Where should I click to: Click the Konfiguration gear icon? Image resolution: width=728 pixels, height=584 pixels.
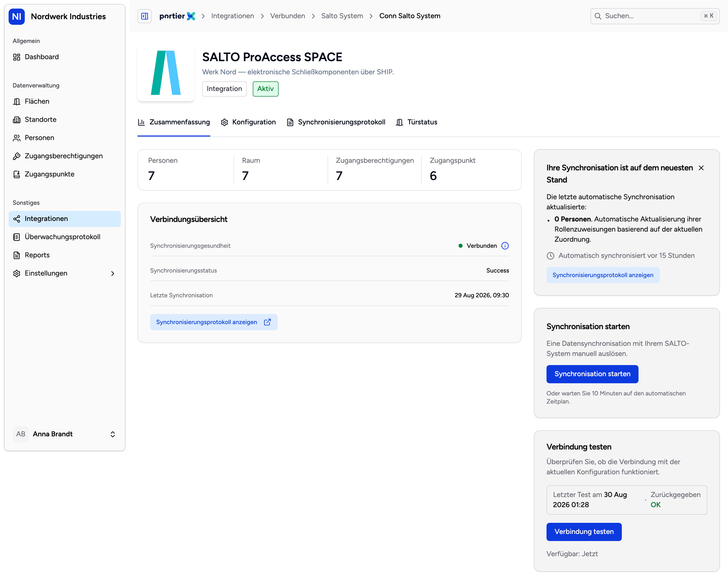tap(224, 122)
